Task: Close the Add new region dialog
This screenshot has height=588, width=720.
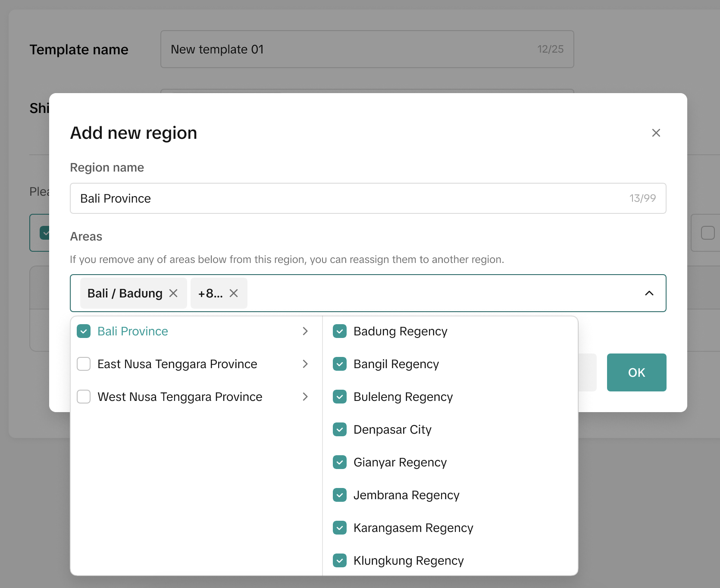Action: click(656, 133)
